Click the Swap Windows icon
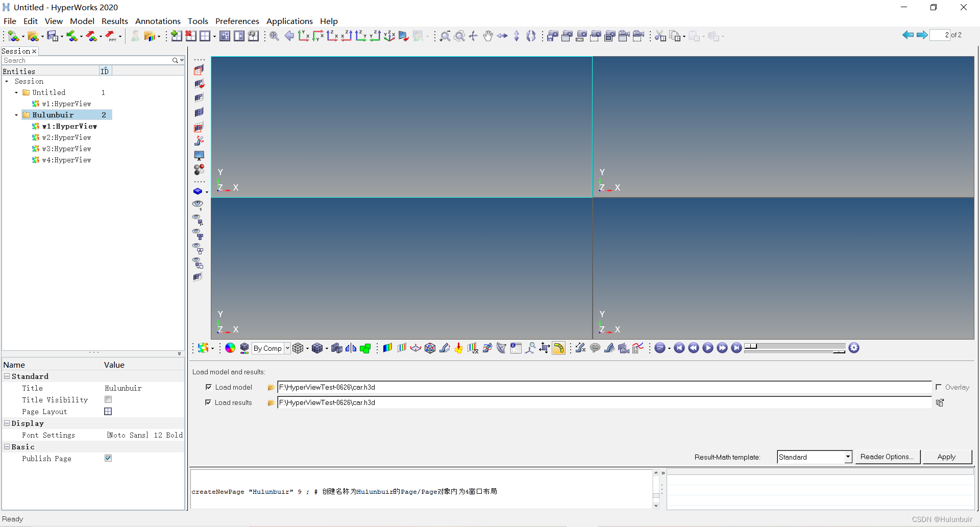 239,36
